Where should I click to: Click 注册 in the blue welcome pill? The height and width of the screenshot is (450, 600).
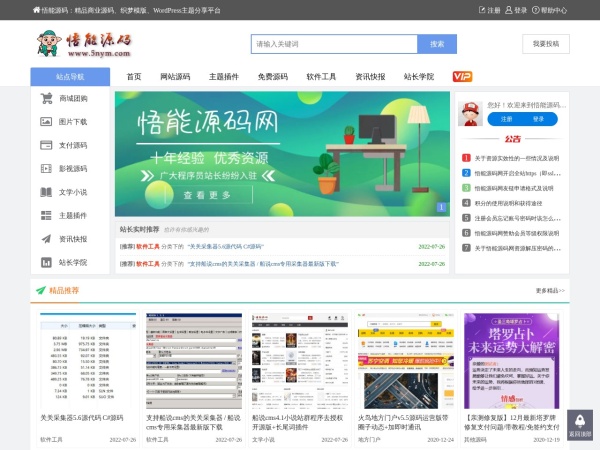click(506, 119)
